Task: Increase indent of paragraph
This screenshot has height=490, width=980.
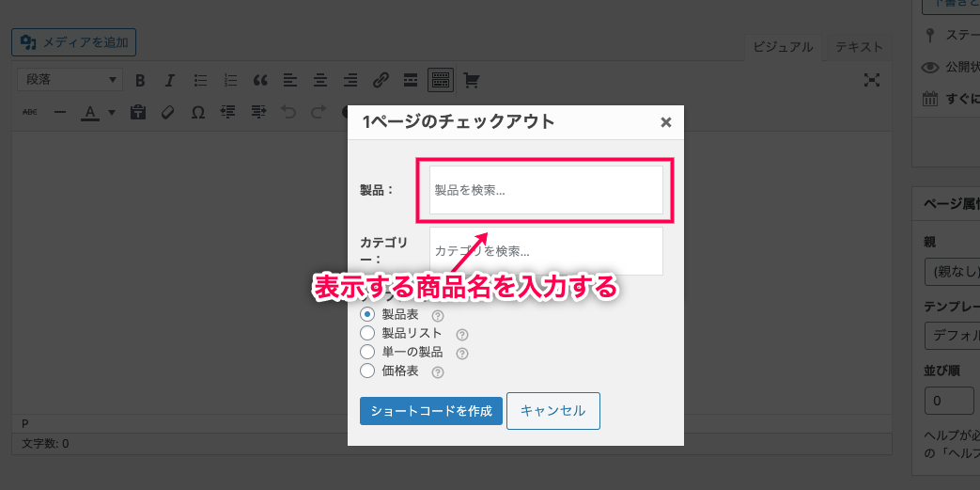Action: tap(258, 112)
